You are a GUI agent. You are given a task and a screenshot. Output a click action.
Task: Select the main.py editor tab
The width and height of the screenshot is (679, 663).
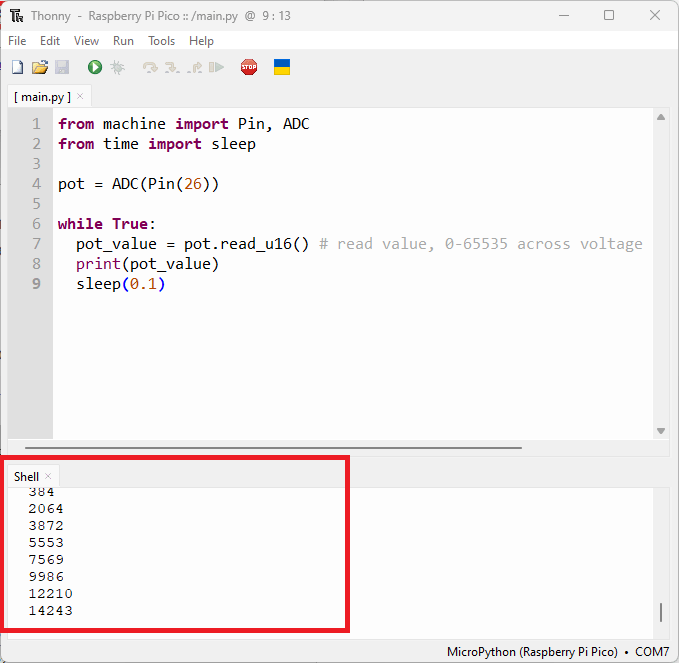click(42, 96)
